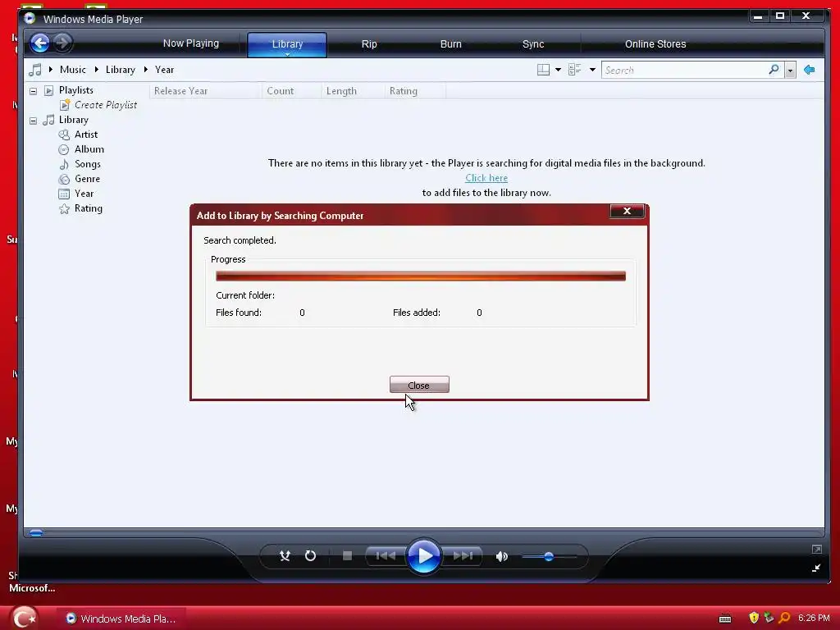Click the Create Playlist tree item
The height and width of the screenshot is (630, 840).
(x=106, y=105)
